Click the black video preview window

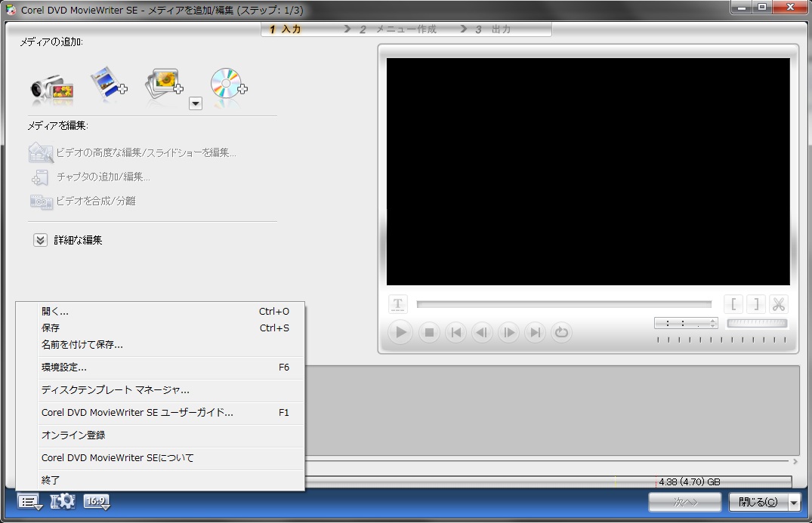pos(588,171)
